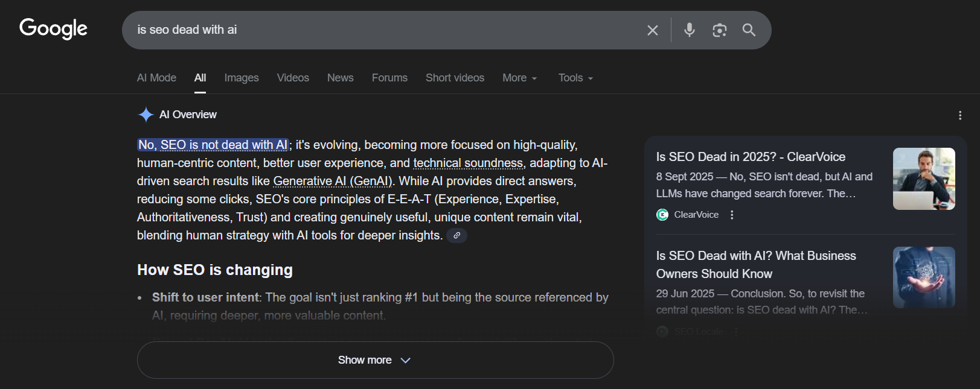Click the ClearVoice source name label
The width and height of the screenshot is (980, 389).
696,215
